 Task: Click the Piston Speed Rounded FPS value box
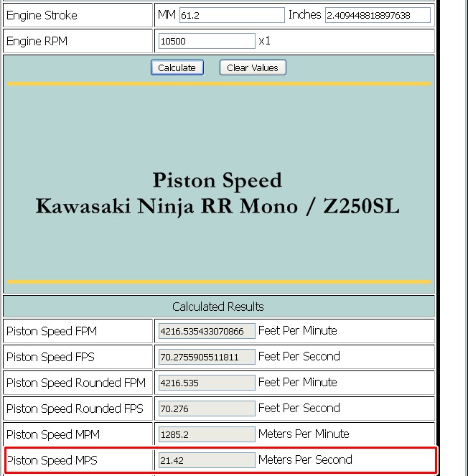(x=207, y=409)
